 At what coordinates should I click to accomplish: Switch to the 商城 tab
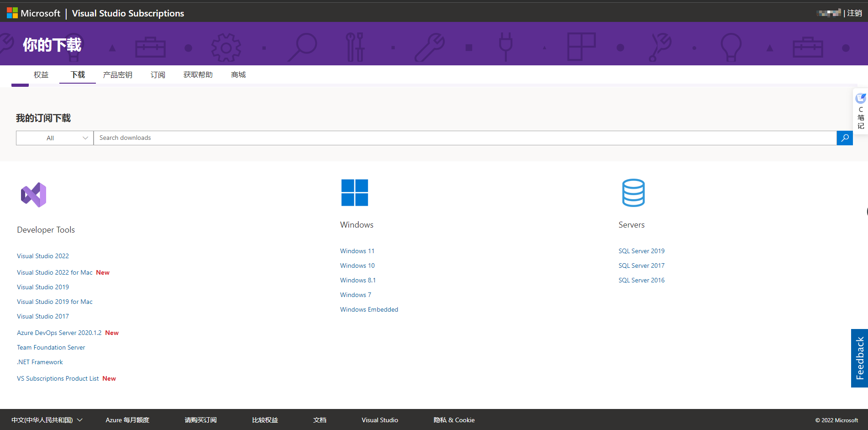tap(238, 74)
